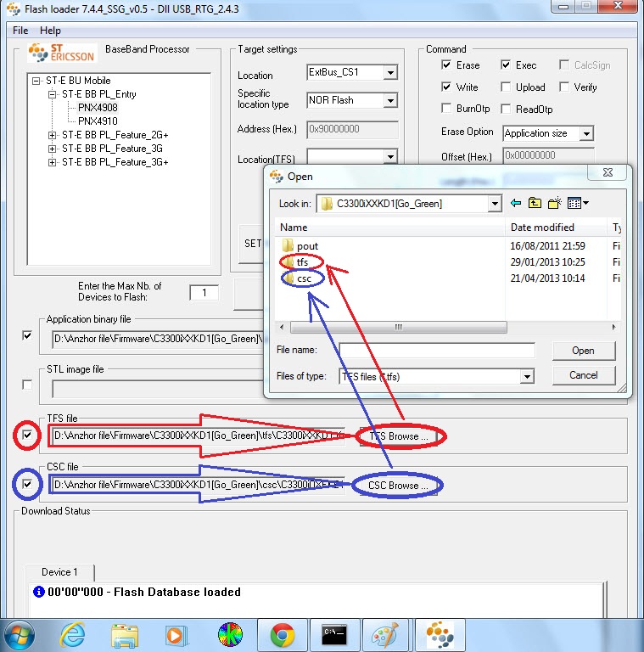Click the Open dialog title icon
This screenshot has width=644, height=652.
[x=277, y=177]
